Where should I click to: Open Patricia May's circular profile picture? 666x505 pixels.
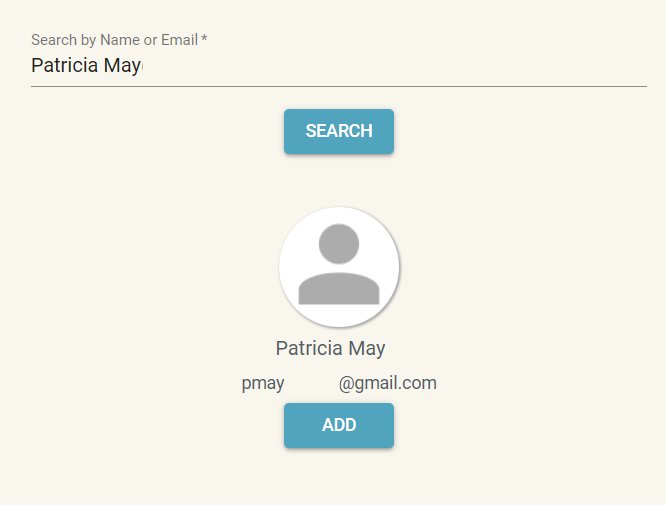(339, 267)
